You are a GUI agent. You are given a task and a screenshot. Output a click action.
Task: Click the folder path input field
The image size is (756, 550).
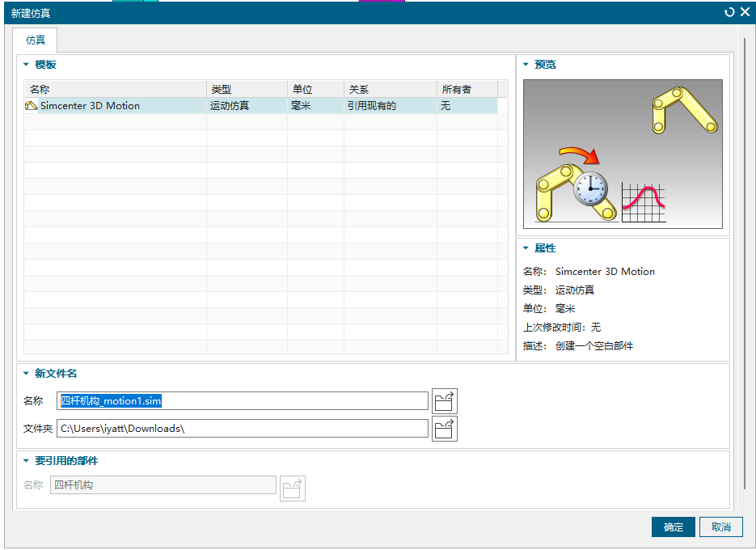(x=243, y=428)
